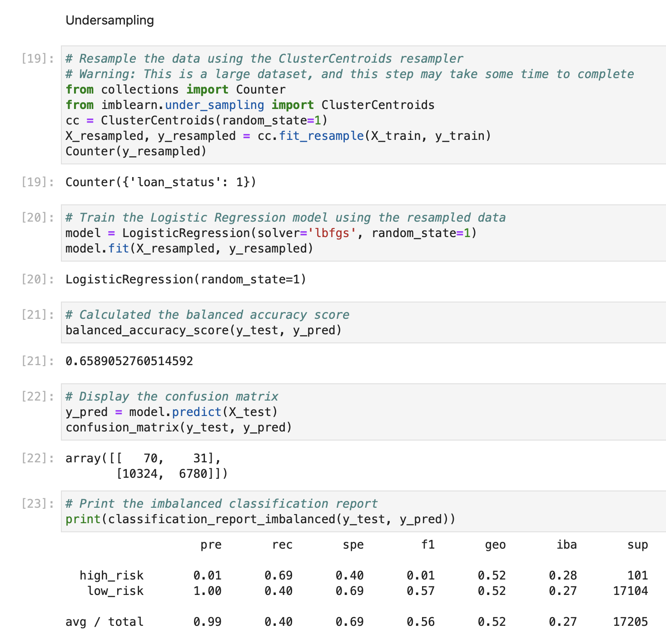Select the Undersampling heading text
The height and width of the screenshot is (644, 666).
click(x=110, y=20)
